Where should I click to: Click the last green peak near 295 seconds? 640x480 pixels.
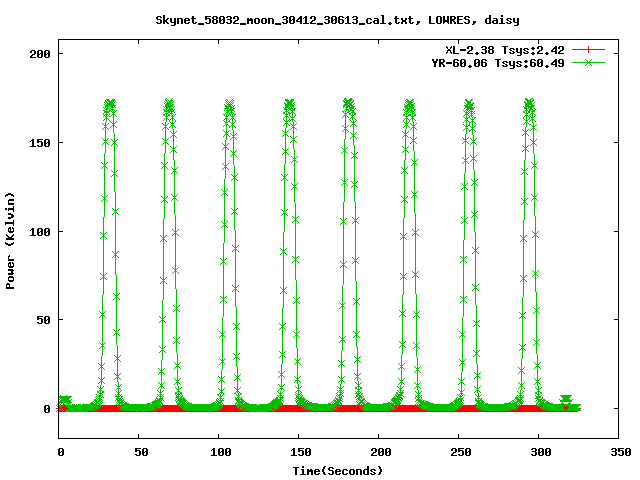click(x=529, y=104)
